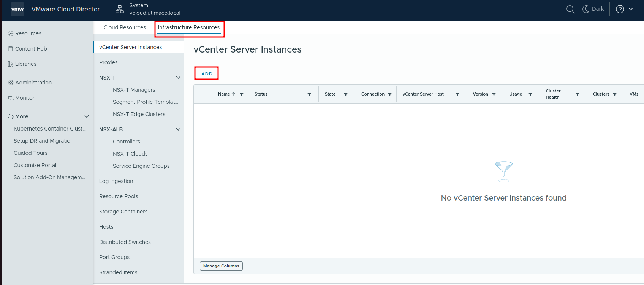Sort by Name using the arrow icon
This screenshot has width=644, height=285.
point(233,94)
